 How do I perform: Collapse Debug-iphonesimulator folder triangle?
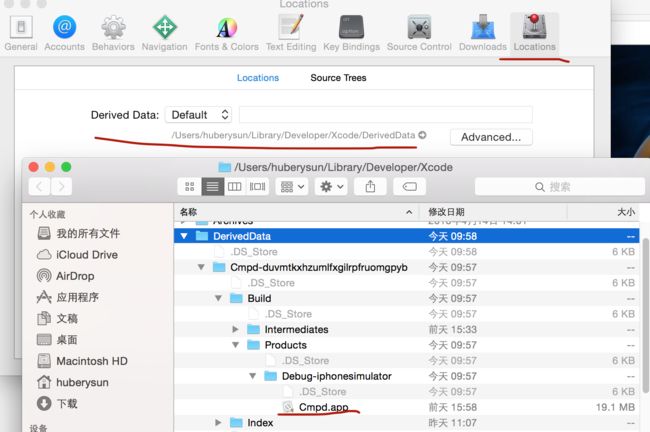click(252, 376)
